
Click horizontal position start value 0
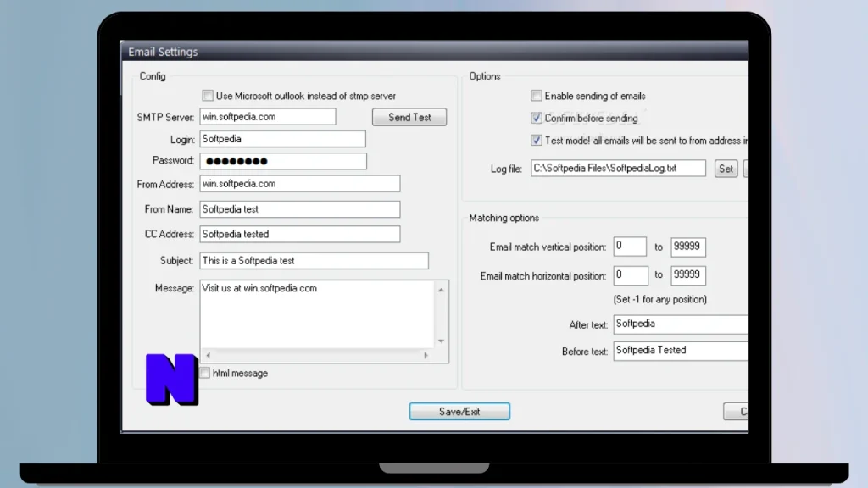tap(631, 275)
